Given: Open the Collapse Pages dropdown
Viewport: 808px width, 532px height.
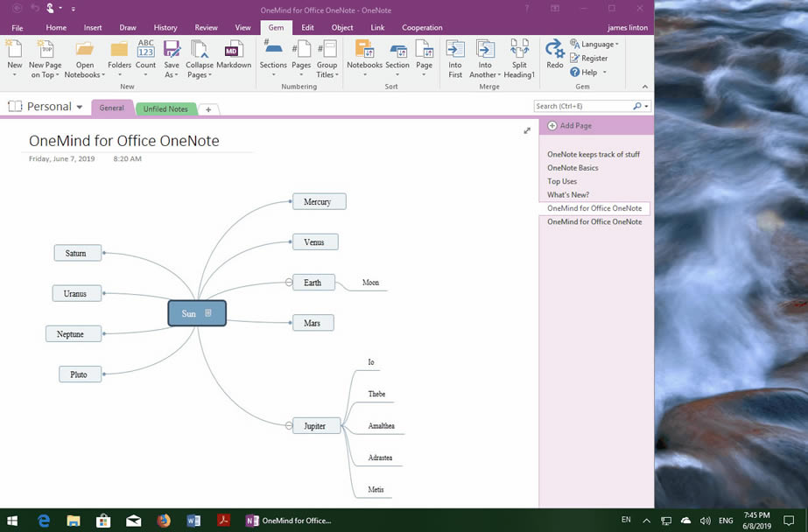Looking at the screenshot, I should (x=200, y=75).
